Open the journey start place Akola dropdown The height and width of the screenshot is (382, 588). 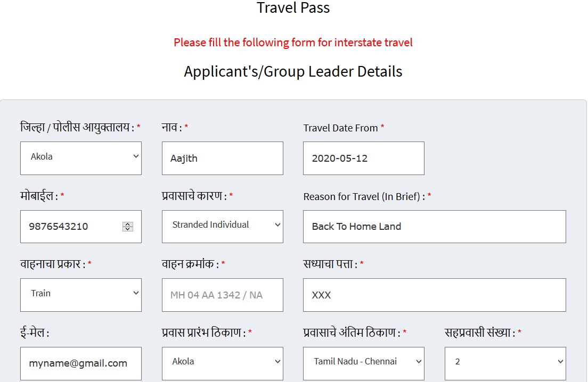[223, 362]
